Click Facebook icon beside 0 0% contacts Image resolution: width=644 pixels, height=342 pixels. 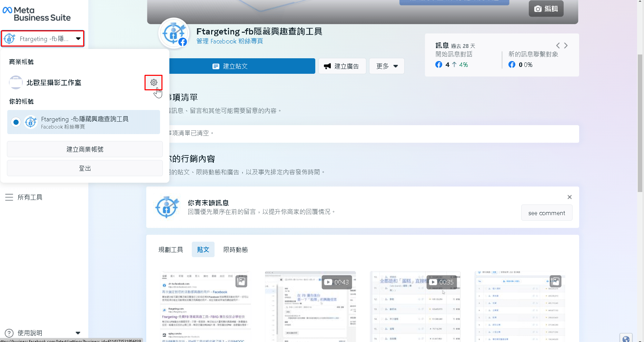pyautogui.click(x=512, y=64)
